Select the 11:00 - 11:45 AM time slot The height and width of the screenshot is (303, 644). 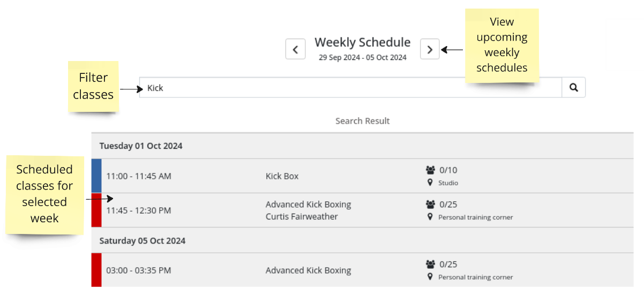tap(139, 176)
